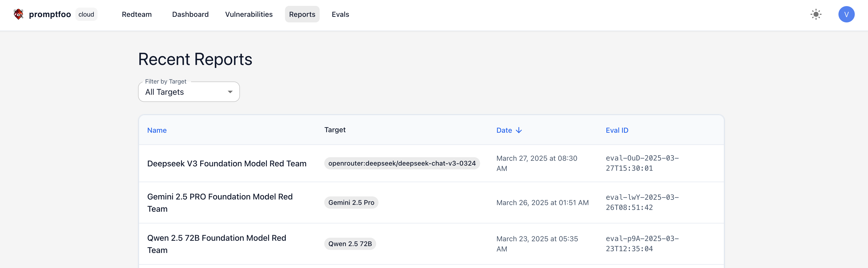Open Deepseek V3 Foundation Model Red Team report
Image resolution: width=868 pixels, height=268 pixels.
point(226,164)
